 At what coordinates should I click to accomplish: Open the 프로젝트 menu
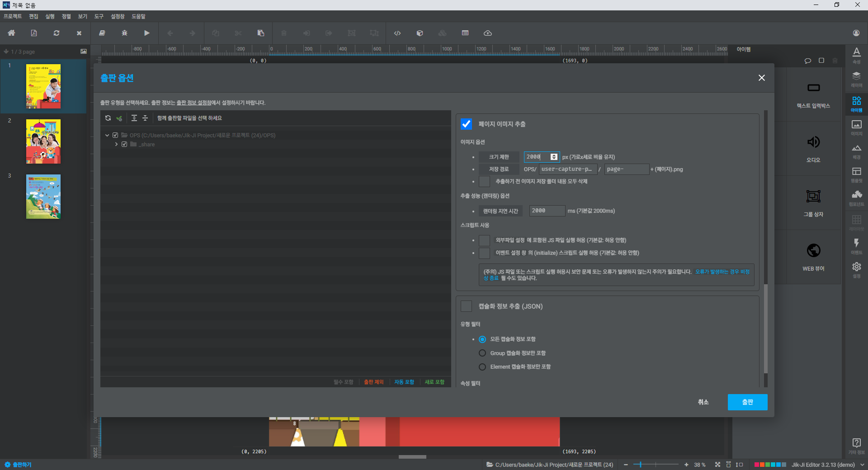tap(12, 16)
